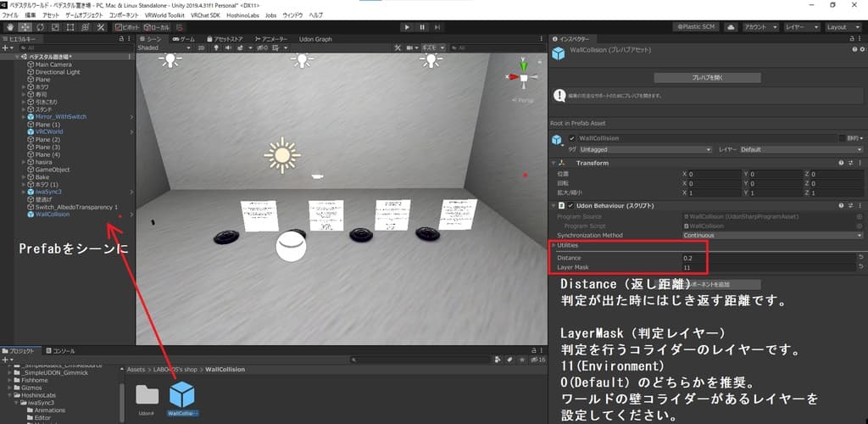This screenshot has height=424, width=868.
Task: Collapse the Transform component foldout
Action: click(x=554, y=163)
